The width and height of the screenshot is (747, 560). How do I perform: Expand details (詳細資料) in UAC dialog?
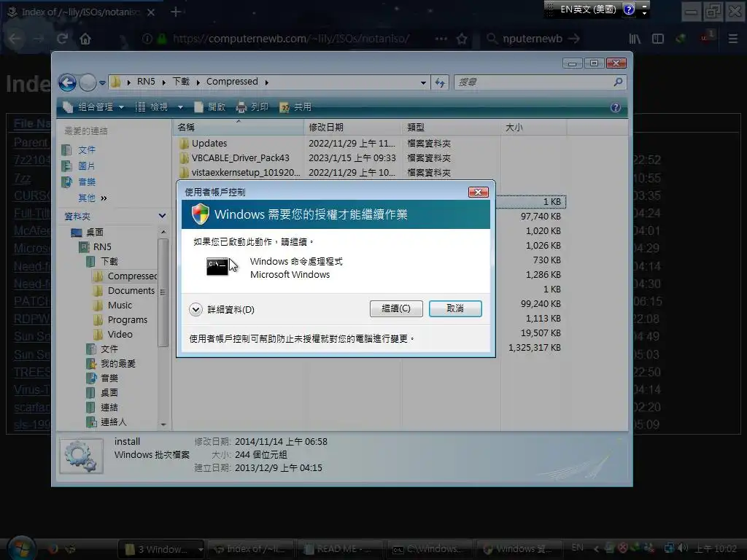pos(222,309)
